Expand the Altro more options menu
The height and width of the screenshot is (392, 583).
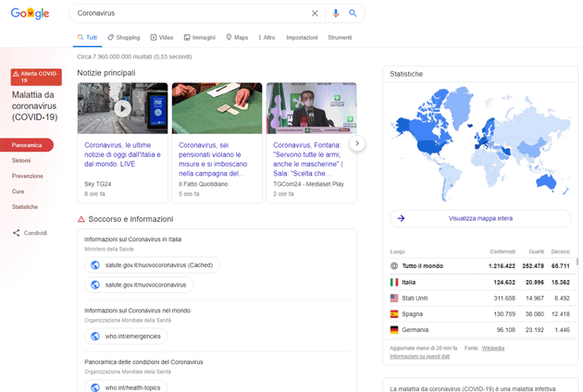tap(266, 38)
